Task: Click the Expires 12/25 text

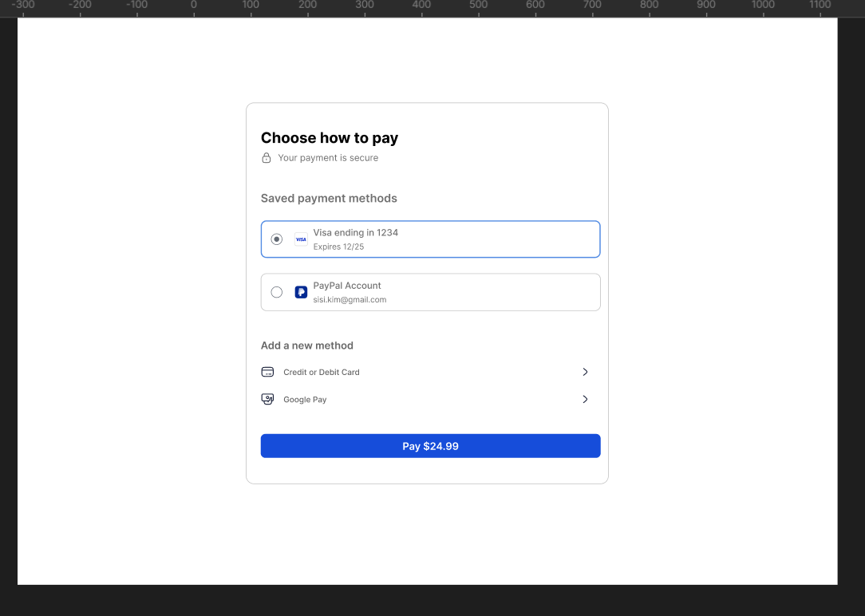Action: [338, 247]
